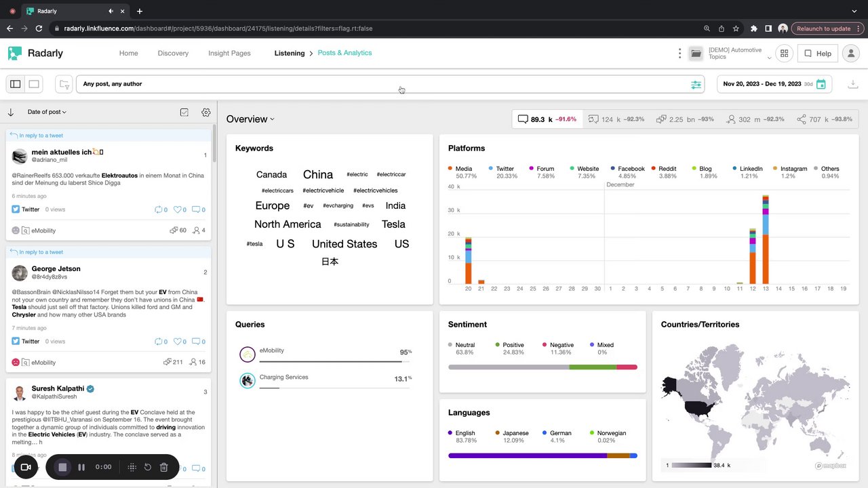Go to the Discovery menu
This screenshot has height=488, width=868.
(x=173, y=54)
